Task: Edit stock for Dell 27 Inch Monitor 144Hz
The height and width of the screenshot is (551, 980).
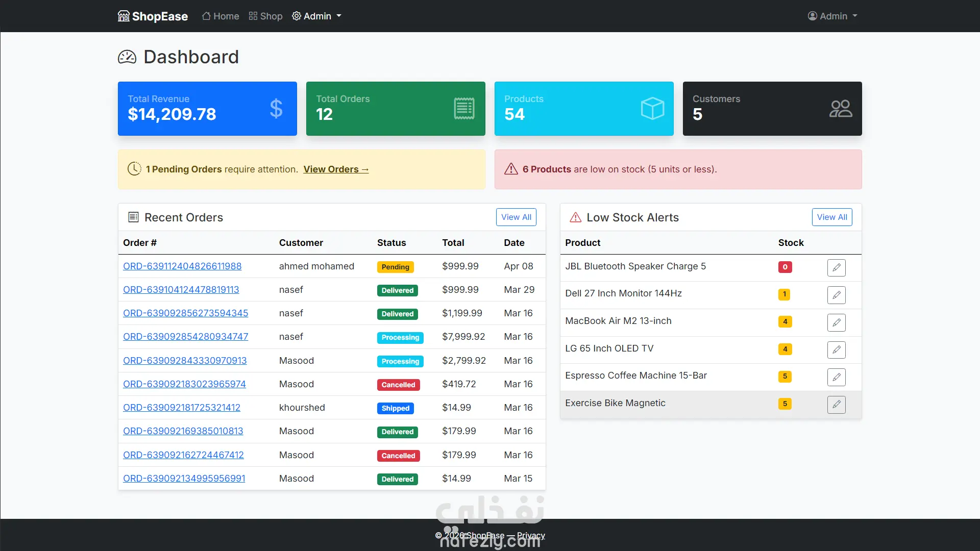Action: (x=836, y=295)
